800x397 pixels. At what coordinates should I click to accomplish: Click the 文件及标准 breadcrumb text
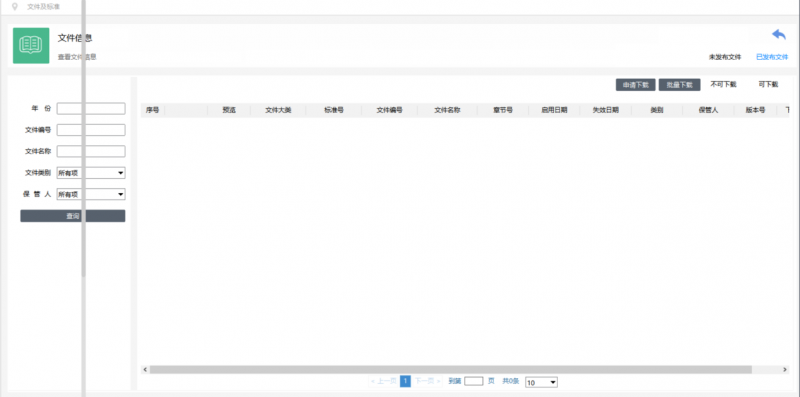(43, 7)
